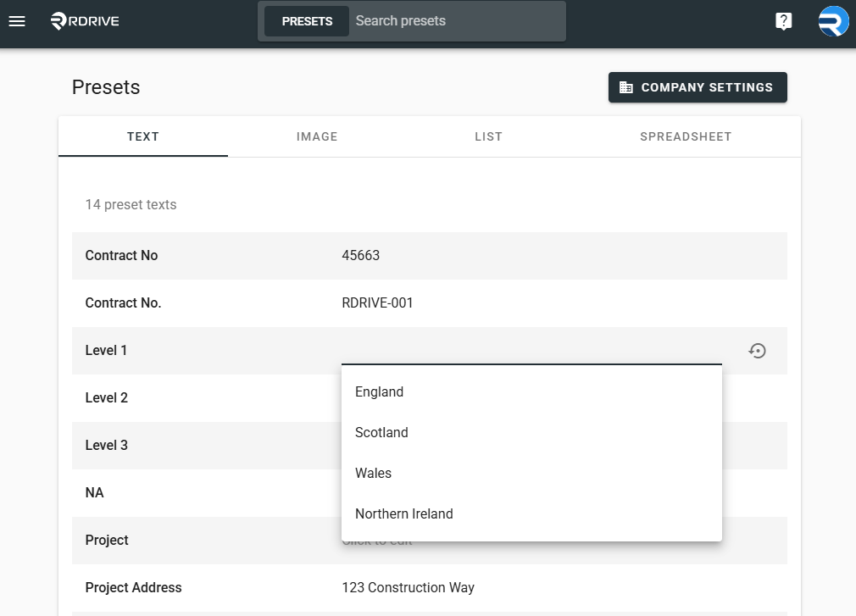Viewport: 856px width, 616px height.
Task: Click the restore history icon for Level 1
Action: pos(757,351)
